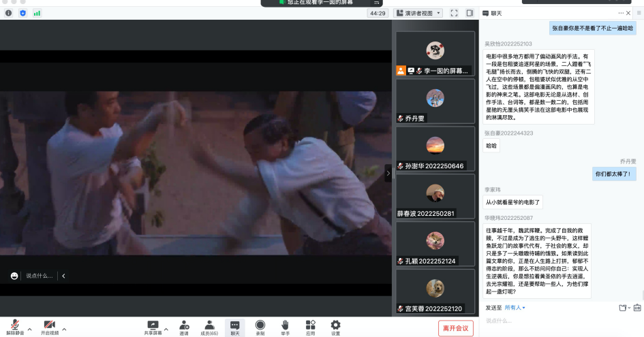Open the 演讲者视图 view dropdown
The image size is (644, 337).
[418, 13]
